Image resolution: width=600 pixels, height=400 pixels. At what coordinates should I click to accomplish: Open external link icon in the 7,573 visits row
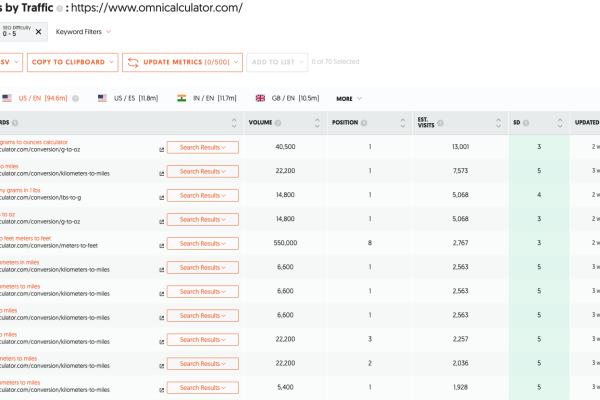click(161, 174)
